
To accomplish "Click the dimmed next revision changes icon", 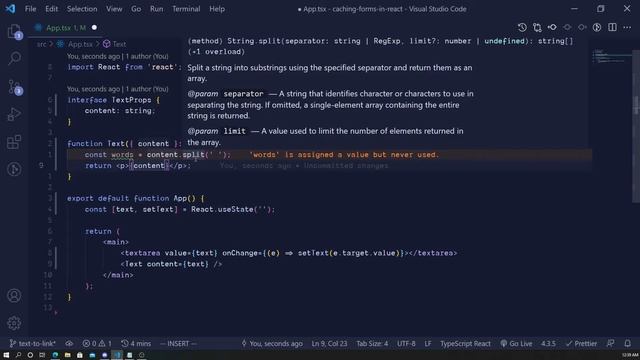I will (x=567, y=27).
